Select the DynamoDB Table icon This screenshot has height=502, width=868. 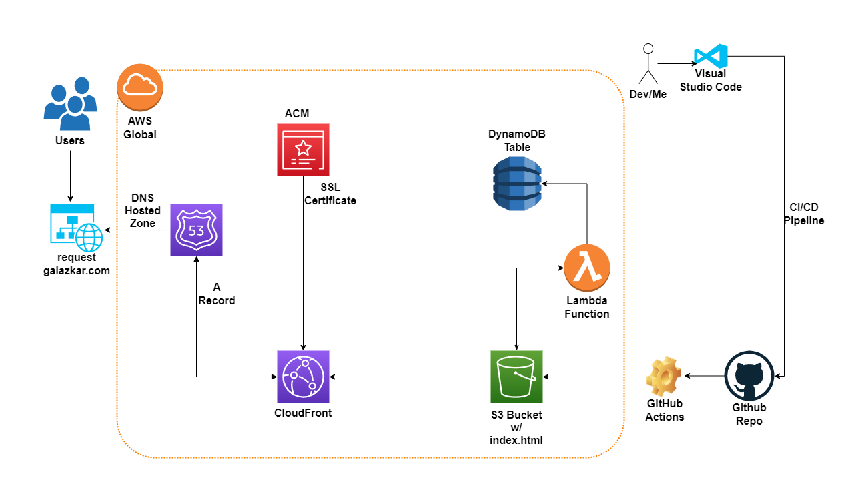click(517, 184)
